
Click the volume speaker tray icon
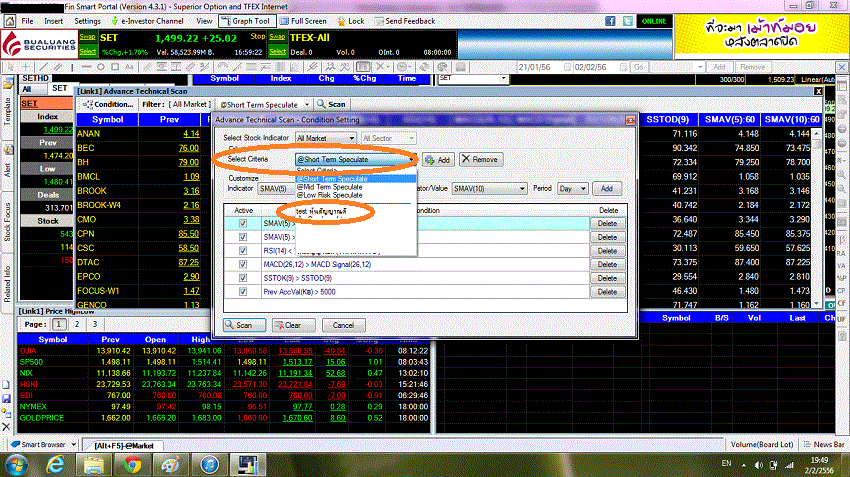click(x=758, y=465)
